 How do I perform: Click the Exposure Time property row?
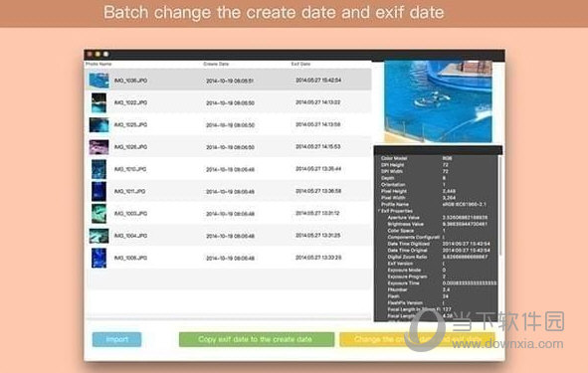coord(438,283)
